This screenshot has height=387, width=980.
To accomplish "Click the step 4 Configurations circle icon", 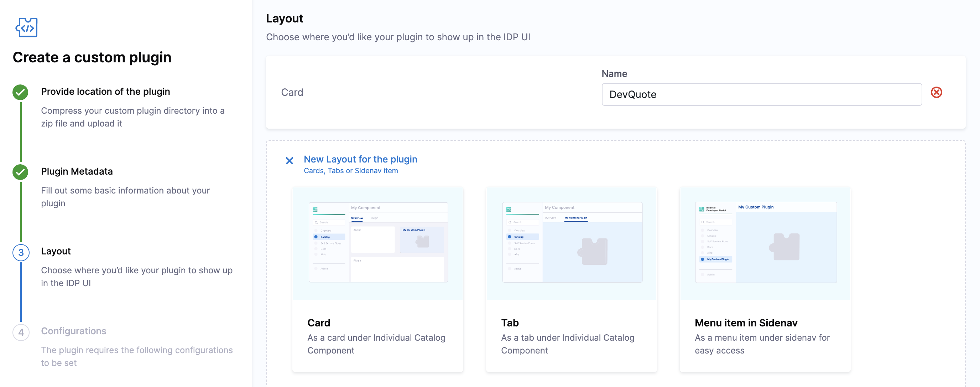I will tap(21, 332).
